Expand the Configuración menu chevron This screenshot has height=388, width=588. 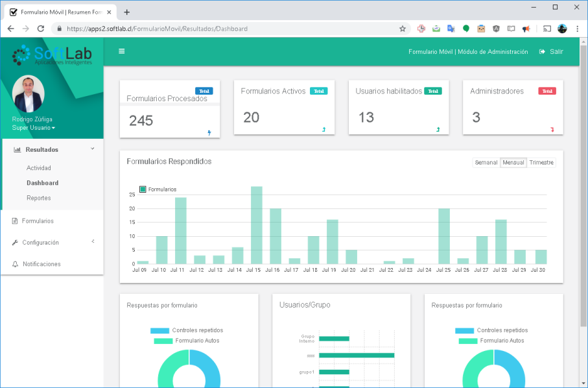tap(93, 241)
